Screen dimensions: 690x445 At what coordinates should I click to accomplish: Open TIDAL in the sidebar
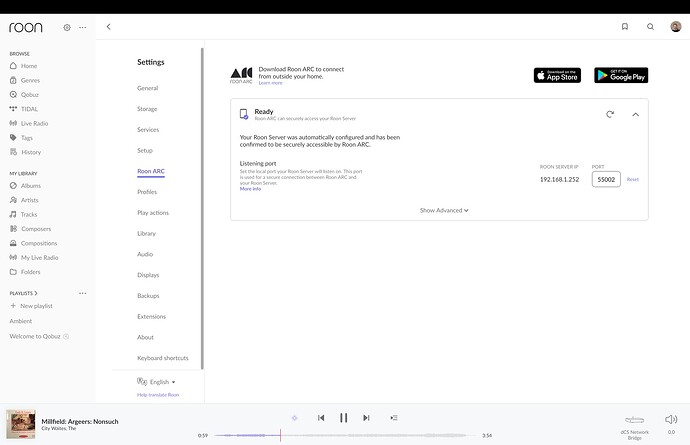point(24,109)
